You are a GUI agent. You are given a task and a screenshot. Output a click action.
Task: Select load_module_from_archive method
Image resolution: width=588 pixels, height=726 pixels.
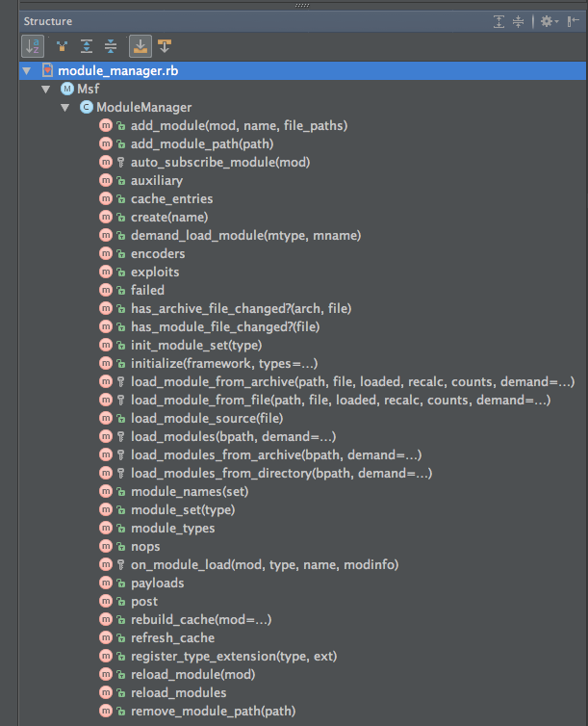point(352,381)
